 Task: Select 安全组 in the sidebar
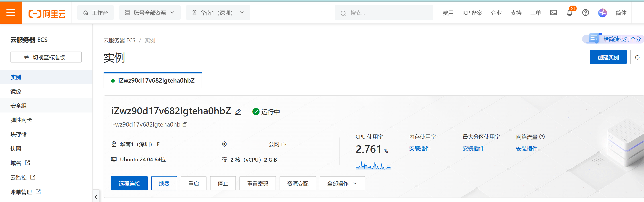[x=18, y=106]
